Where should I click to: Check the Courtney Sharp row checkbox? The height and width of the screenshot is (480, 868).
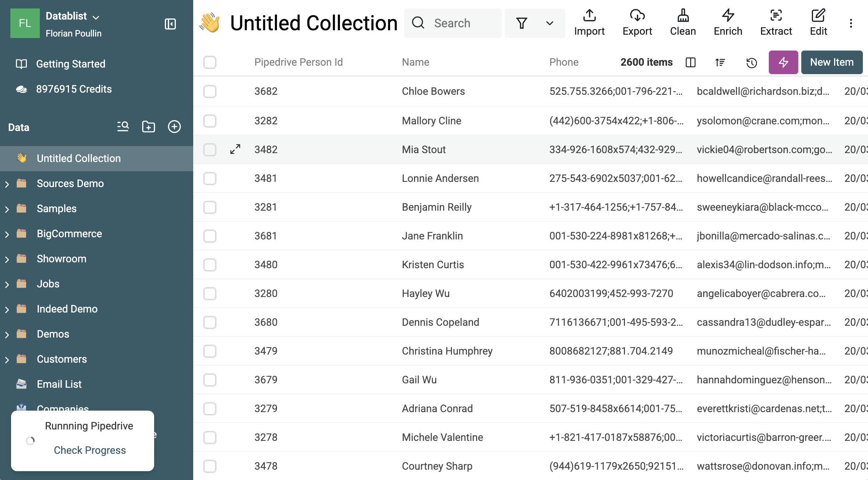click(210, 466)
